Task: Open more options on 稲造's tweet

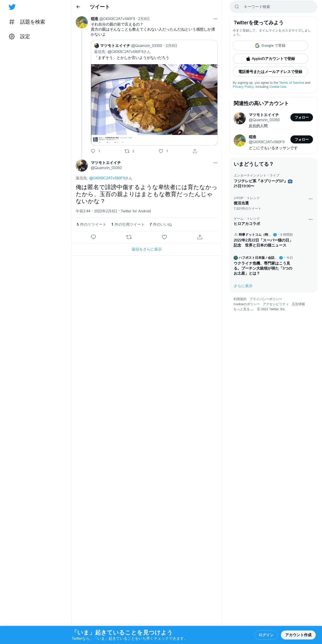Action: (215, 19)
